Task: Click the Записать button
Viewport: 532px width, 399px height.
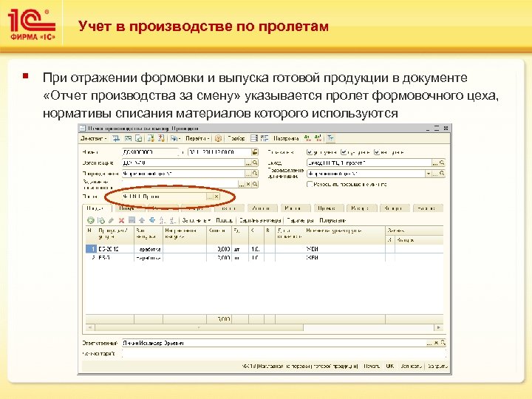Action: (x=412, y=366)
